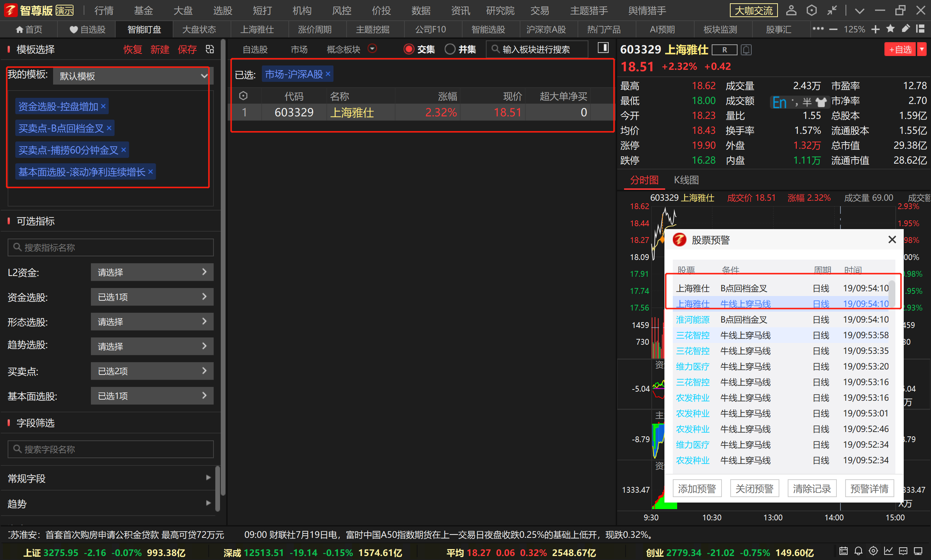Switch to the 大盘状态 tab

click(199, 29)
